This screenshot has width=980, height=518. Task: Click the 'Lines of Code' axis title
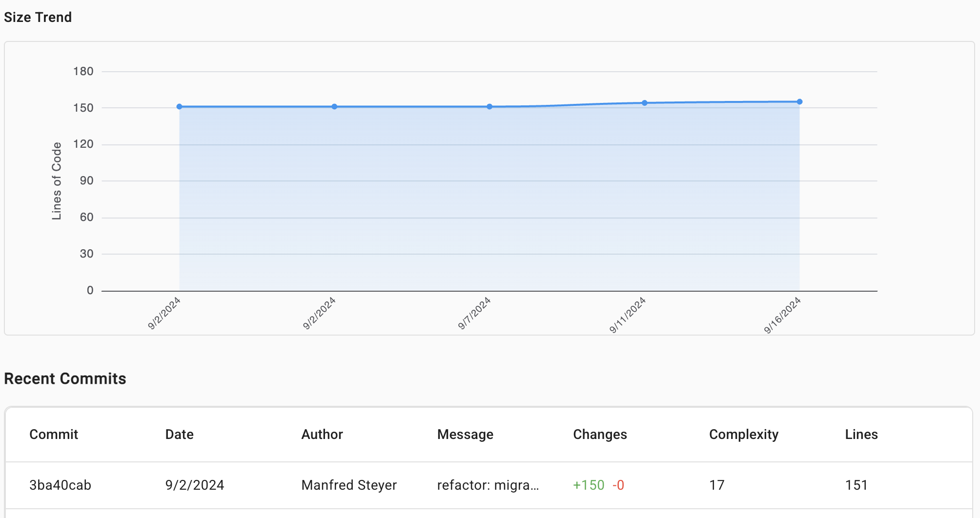tap(57, 181)
